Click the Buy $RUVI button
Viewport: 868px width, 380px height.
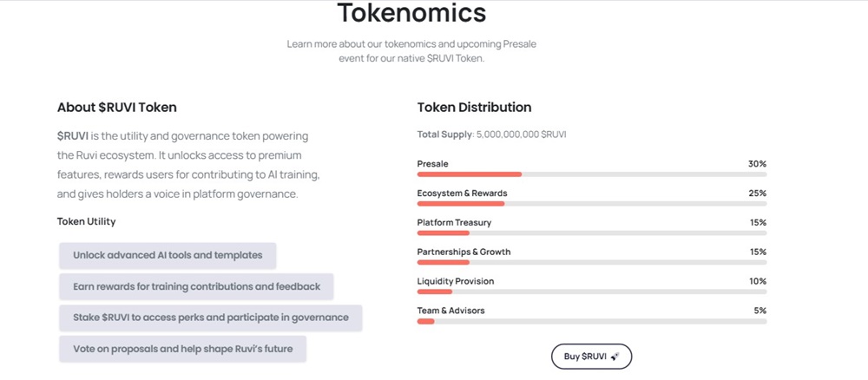point(590,357)
